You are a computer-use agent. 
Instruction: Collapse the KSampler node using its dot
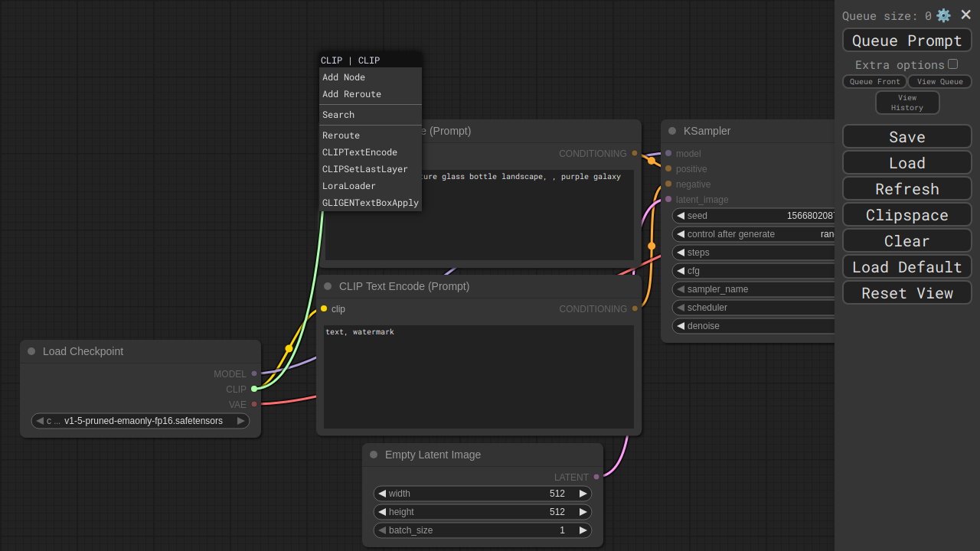tap(672, 131)
